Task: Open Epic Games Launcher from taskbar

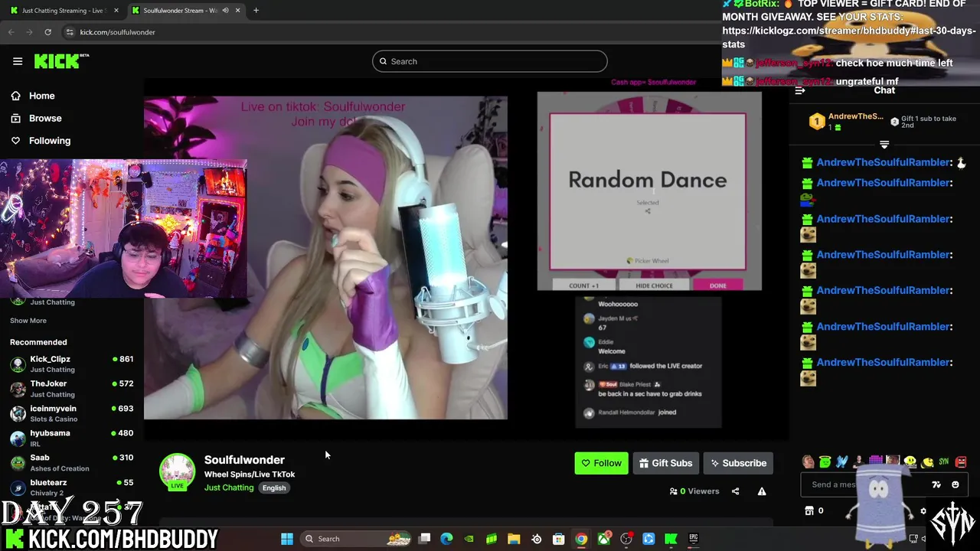Action: 694,539
